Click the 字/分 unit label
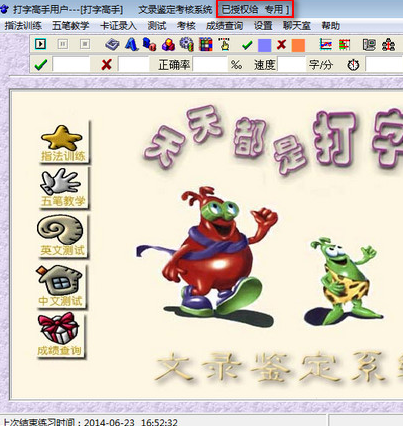Viewport: 403px width, 426px height. (x=321, y=65)
